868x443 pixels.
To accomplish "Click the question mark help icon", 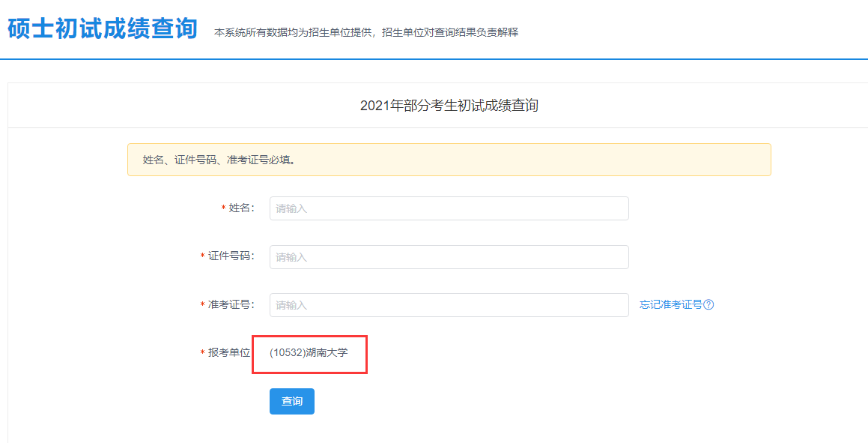I will pos(708,305).
